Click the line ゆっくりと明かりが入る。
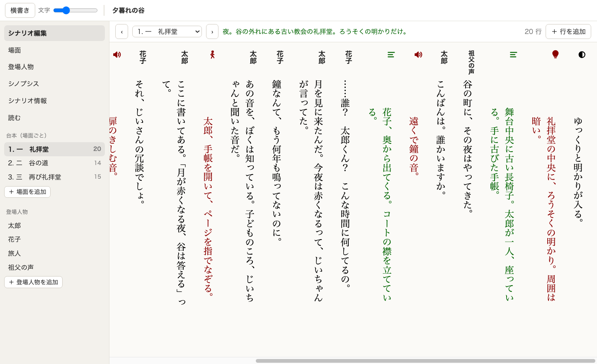This screenshot has height=364, width=597. pos(578,170)
